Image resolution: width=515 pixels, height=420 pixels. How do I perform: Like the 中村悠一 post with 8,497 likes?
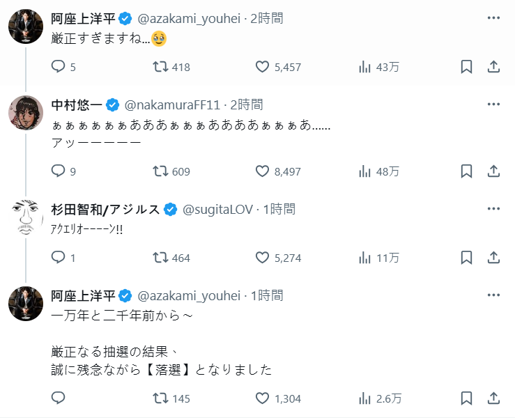262,171
